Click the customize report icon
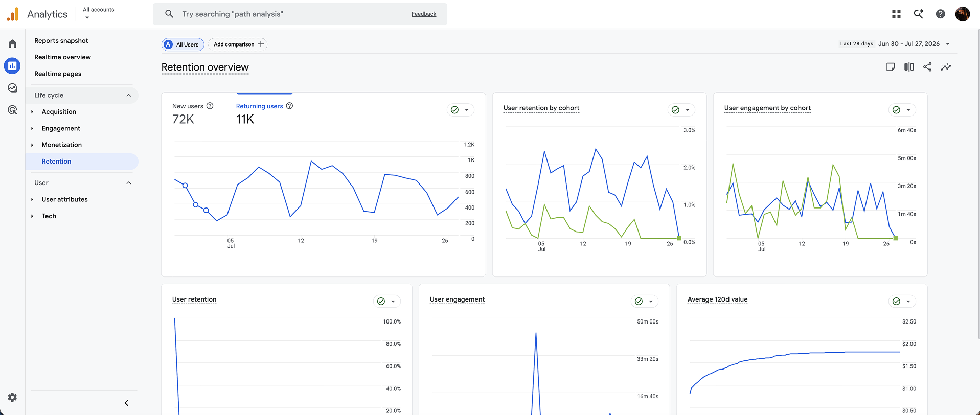980x415 pixels. point(891,67)
